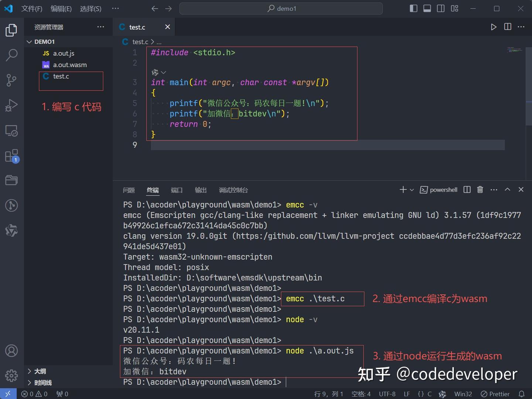Expand the 大纲 outline section
Viewport: 532px width, 399px height.
coord(68,371)
